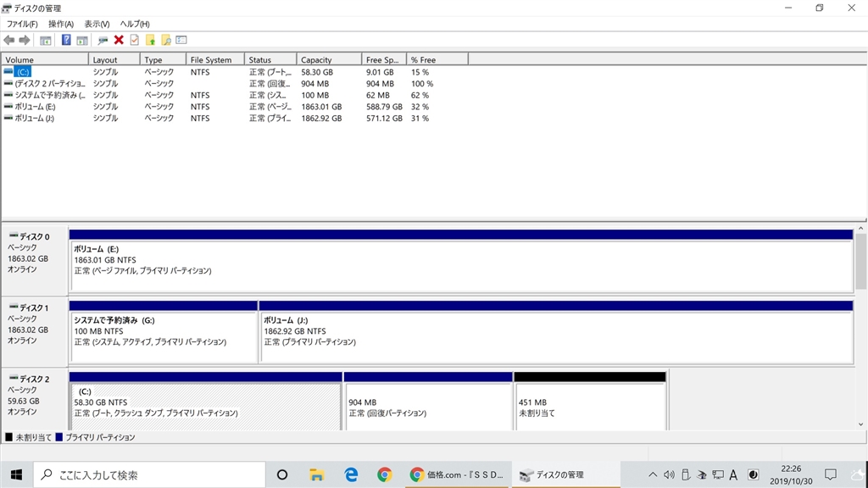Click the blue プライマリ パーティション legend swatch
Viewport: 868px width, 488px height.
click(x=58, y=437)
